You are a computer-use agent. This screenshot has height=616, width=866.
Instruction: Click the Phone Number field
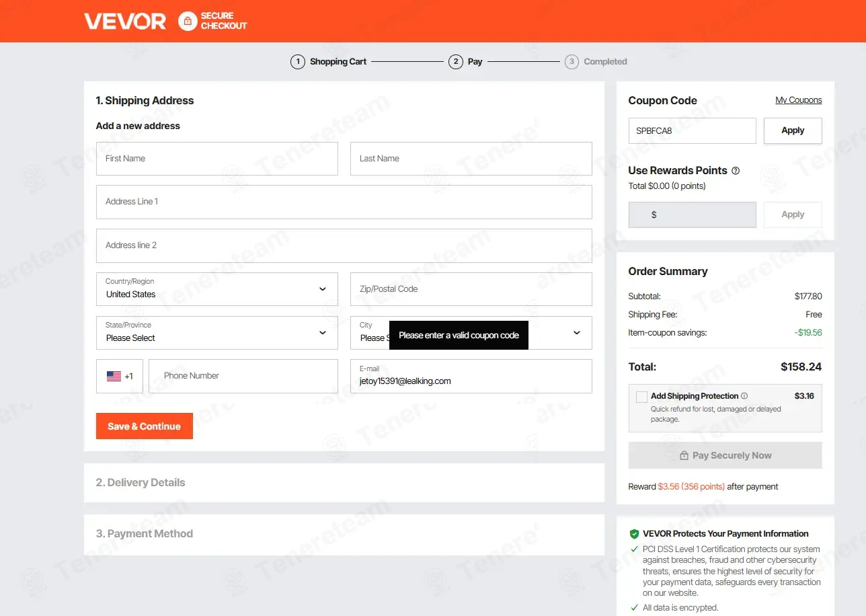[x=243, y=376]
